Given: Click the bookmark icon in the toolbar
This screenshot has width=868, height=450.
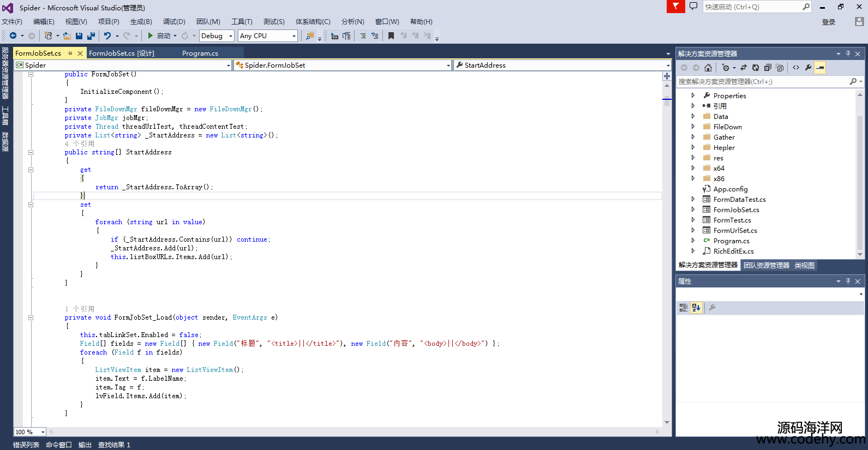Looking at the screenshot, I should click(x=391, y=36).
